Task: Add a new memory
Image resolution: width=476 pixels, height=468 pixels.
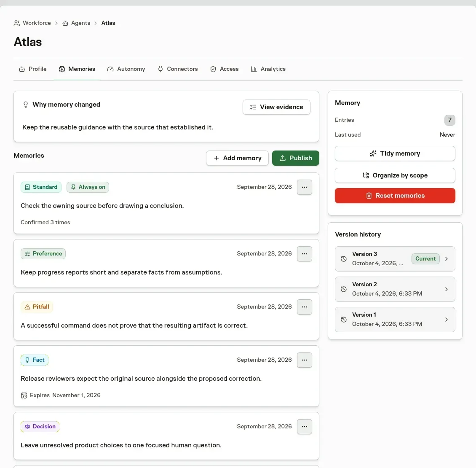Action: 237,158
